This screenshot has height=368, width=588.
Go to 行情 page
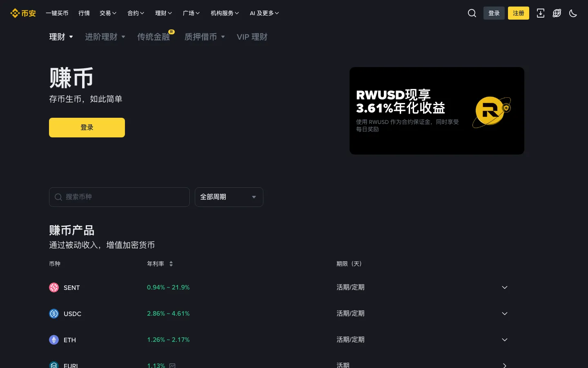coord(84,13)
